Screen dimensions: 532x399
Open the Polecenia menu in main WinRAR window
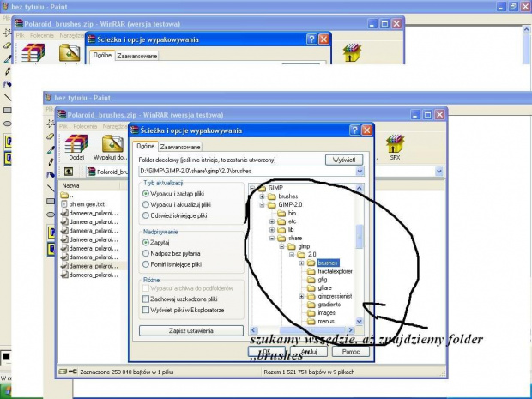pyautogui.click(x=85, y=126)
